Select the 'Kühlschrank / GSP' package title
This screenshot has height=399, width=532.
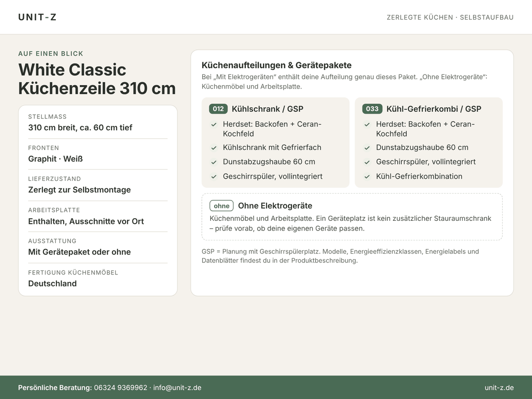tap(267, 109)
